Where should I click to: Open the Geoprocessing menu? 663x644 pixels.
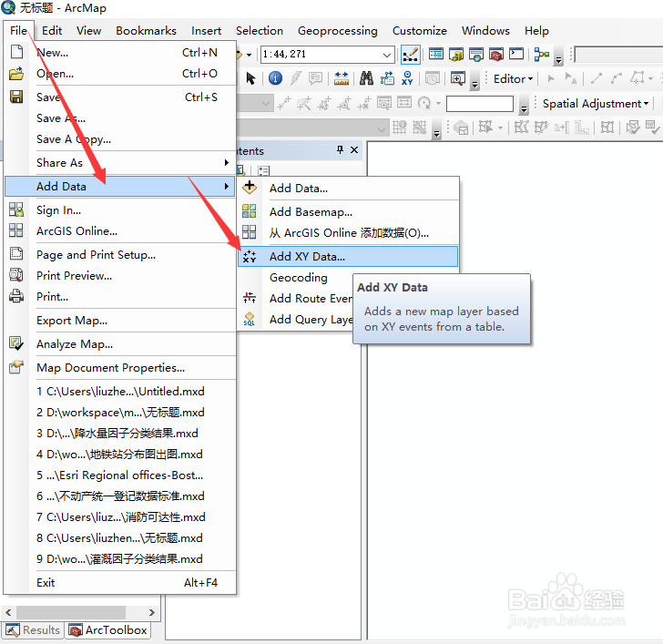click(x=337, y=31)
